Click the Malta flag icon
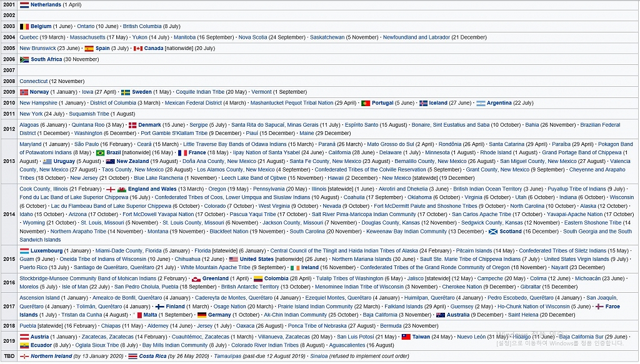Viewport: 640px width, 364px height. [x=137, y=315]
